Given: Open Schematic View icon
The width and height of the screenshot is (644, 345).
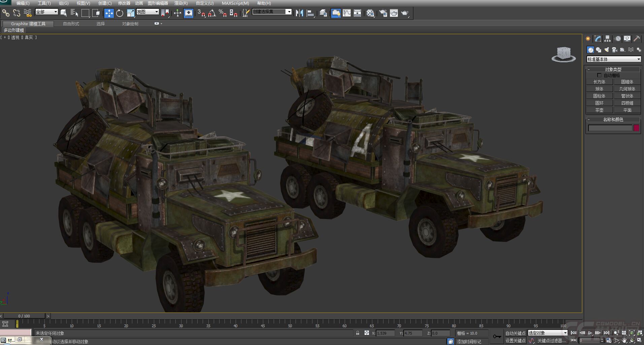Looking at the screenshot, I should (x=358, y=13).
